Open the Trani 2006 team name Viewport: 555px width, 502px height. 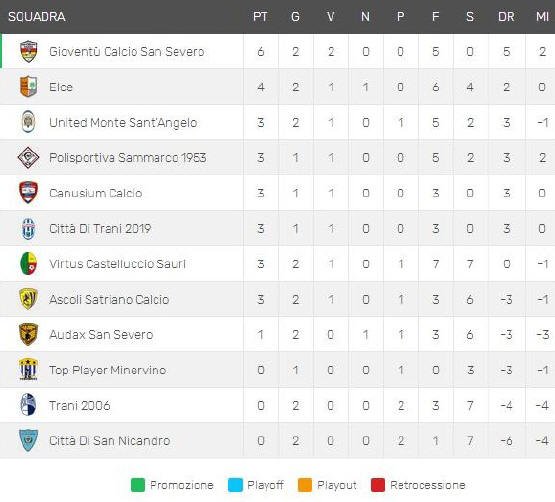coord(80,405)
